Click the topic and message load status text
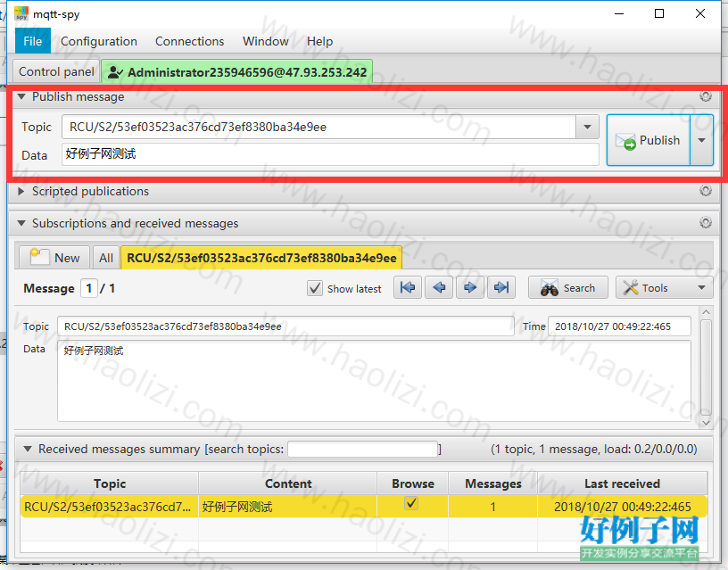Viewport: 728px width, 570px height. coord(594,449)
